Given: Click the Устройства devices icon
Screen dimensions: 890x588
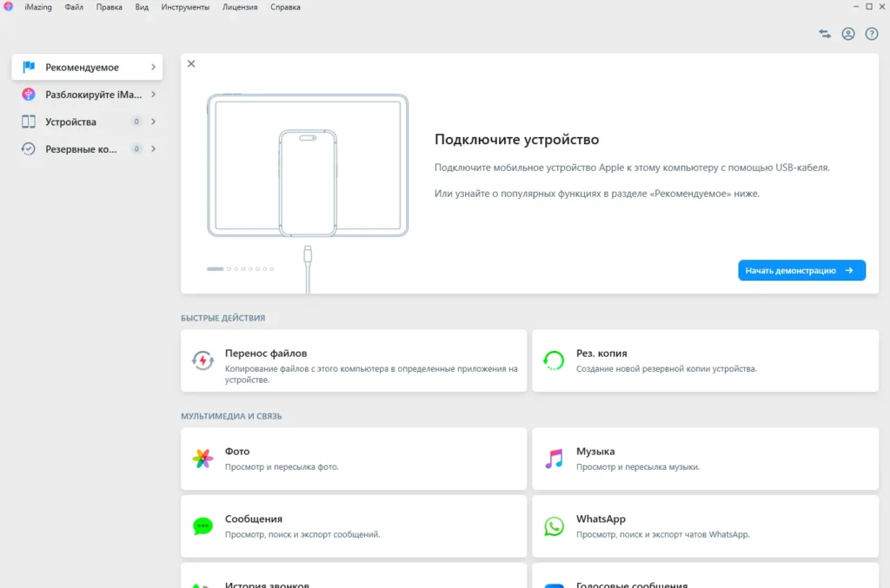Looking at the screenshot, I should click(x=29, y=122).
